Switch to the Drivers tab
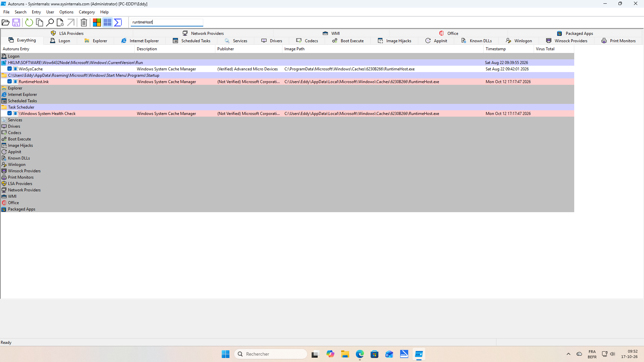Screen dimensions: 644x362 click(x=272, y=41)
